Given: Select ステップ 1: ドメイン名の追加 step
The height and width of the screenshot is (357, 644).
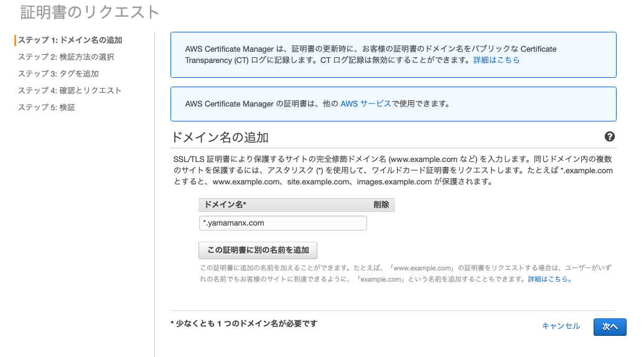Looking at the screenshot, I should coord(70,40).
